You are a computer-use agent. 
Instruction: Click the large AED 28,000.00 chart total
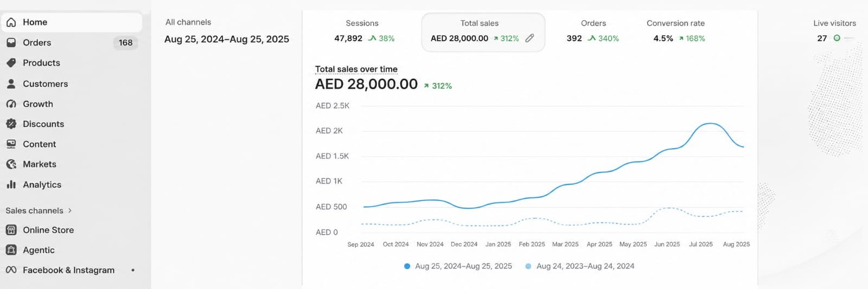click(366, 84)
